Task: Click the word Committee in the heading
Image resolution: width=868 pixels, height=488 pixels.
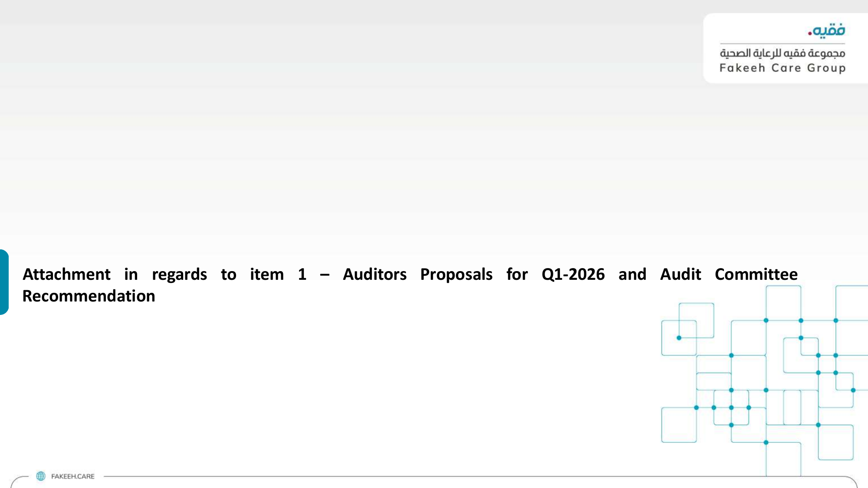Action: coord(756,275)
